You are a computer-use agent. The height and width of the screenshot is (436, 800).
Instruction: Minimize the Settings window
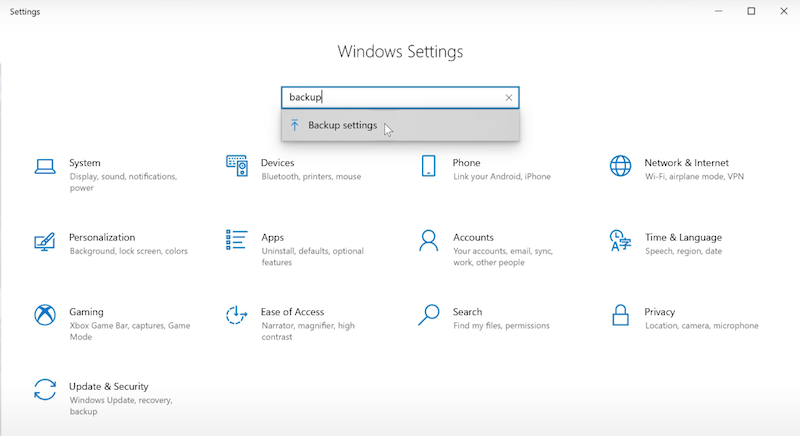[718, 11]
